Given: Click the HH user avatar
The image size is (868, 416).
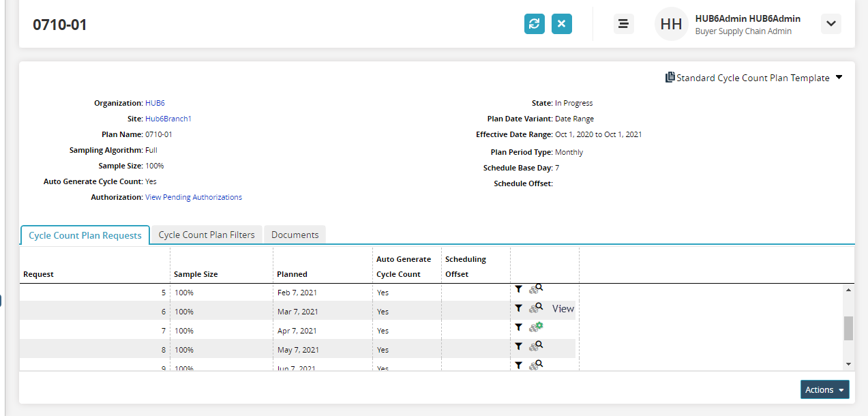Looking at the screenshot, I should click(671, 25).
